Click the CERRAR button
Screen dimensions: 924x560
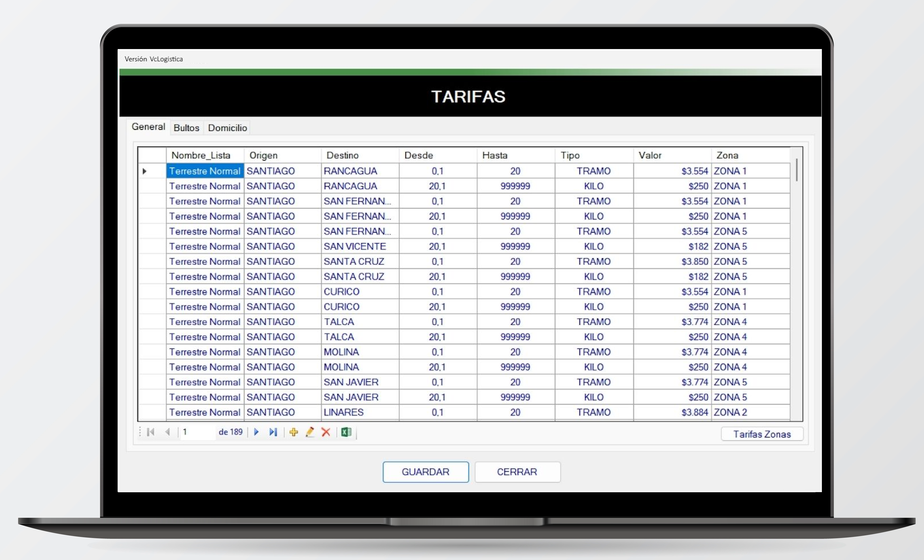(x=517, y=472)
